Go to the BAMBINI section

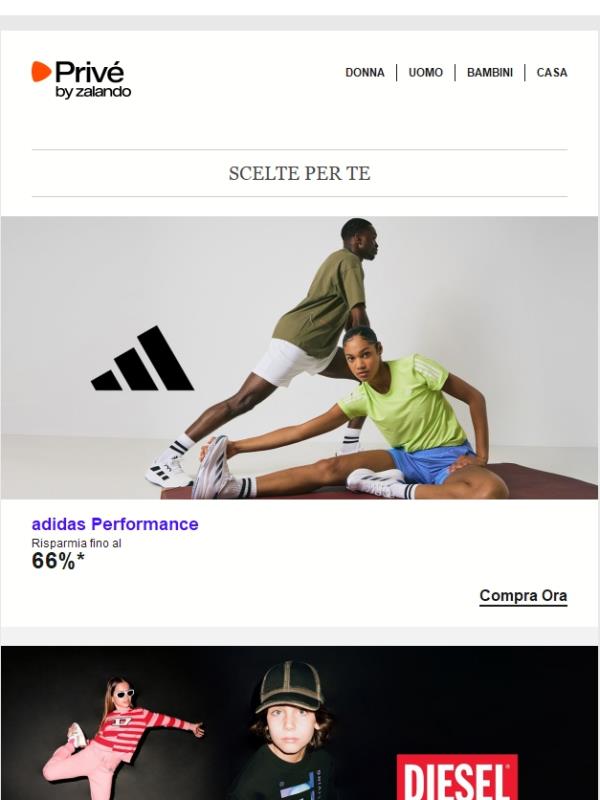(x=490, y=72)
